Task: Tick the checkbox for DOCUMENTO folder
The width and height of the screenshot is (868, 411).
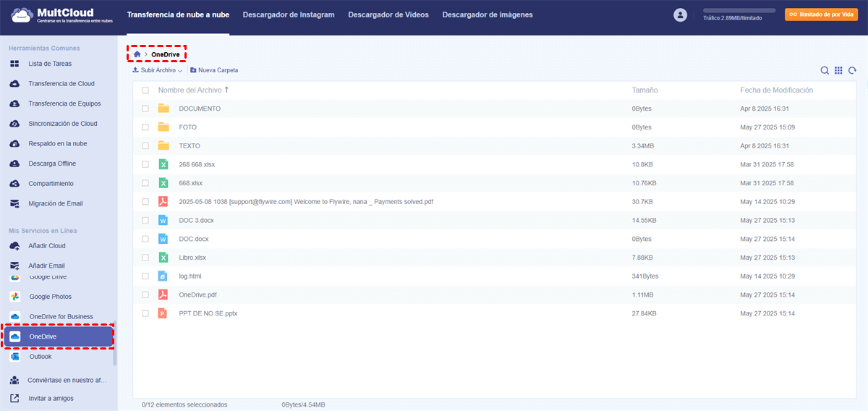Action: point(145,109)
